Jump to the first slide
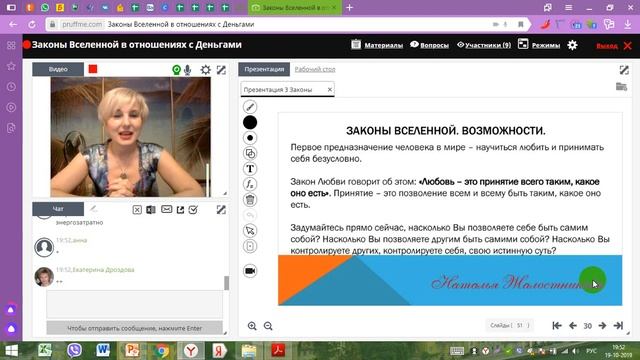Viewport: 640px width, 360px height. coord(557,325)
